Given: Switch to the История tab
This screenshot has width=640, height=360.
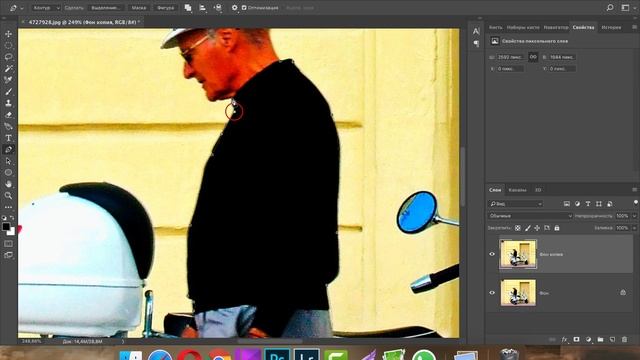Looking at the screenshot, I should tap(611, 27).
